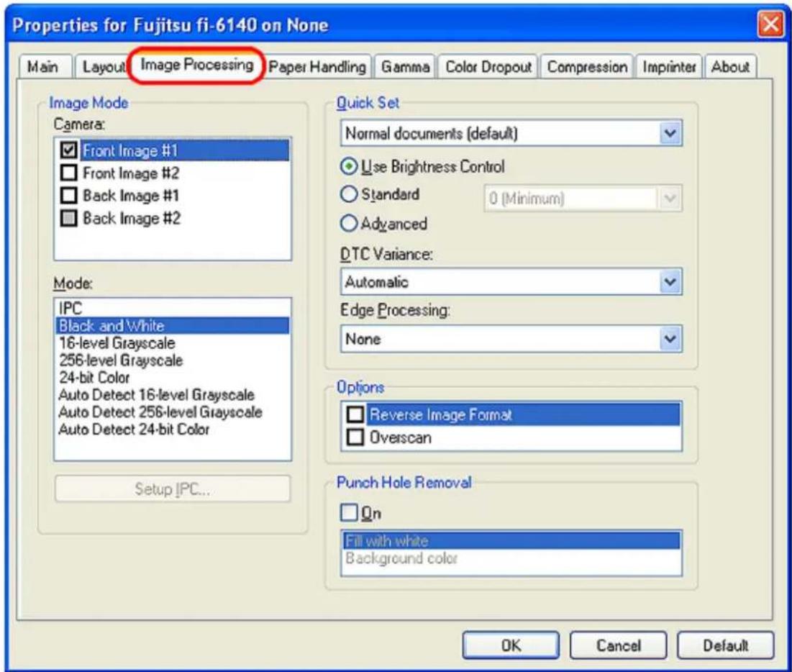The image size is (792, 672).
Task: Turn on Punch Hole Removal
Action: (x=349, y=512)
